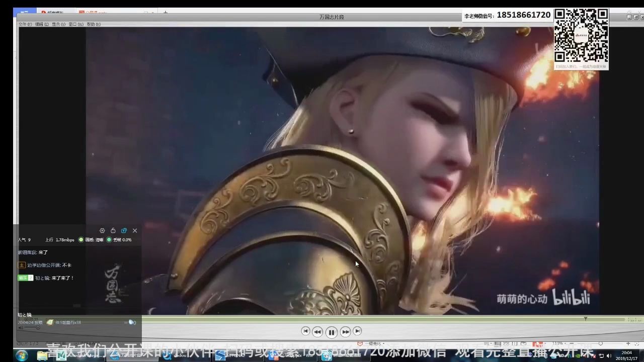Select the chat message 来了来了！
This screenshot has width=644, height=362.
point(63,278)
